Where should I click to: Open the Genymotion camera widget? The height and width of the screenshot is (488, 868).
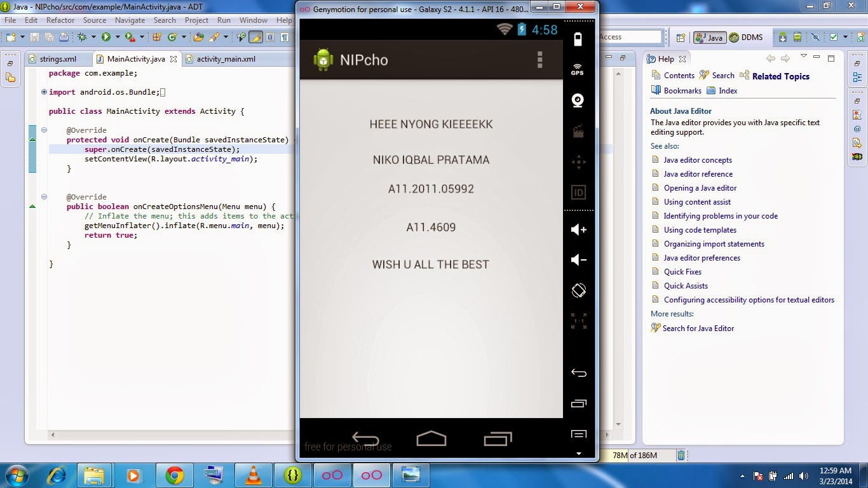pyautogui.click(x=578, y=100)
